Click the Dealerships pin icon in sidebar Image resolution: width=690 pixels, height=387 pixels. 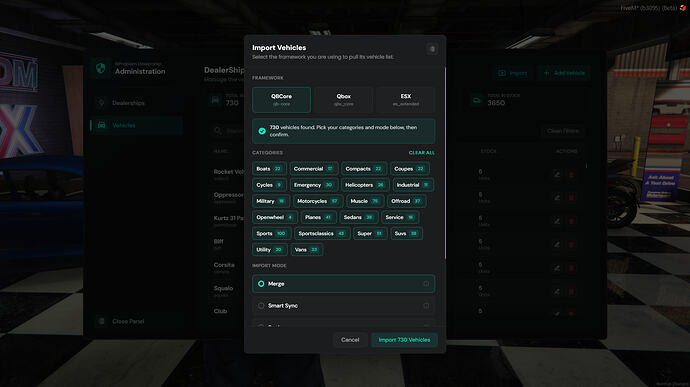click(102, 103)
